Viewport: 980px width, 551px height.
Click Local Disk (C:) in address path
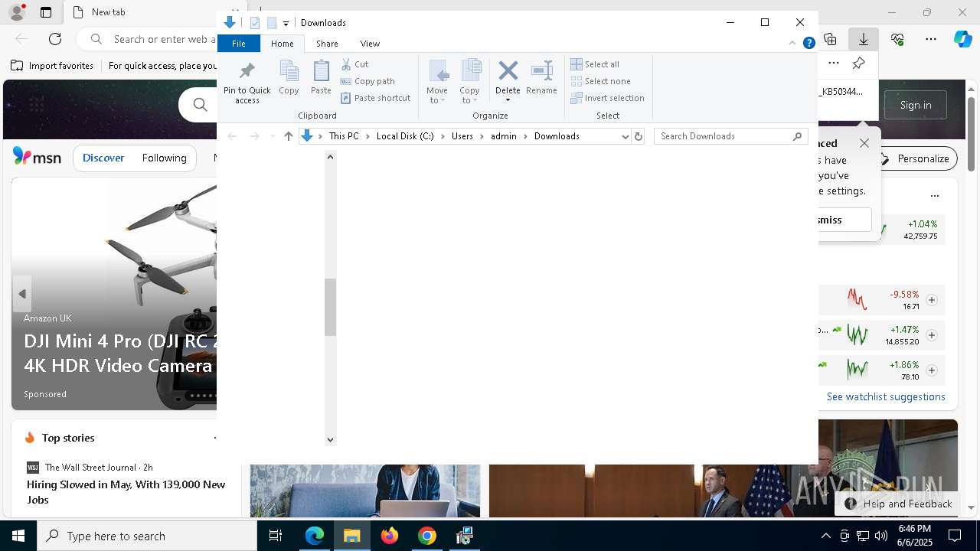coord(405,136)
